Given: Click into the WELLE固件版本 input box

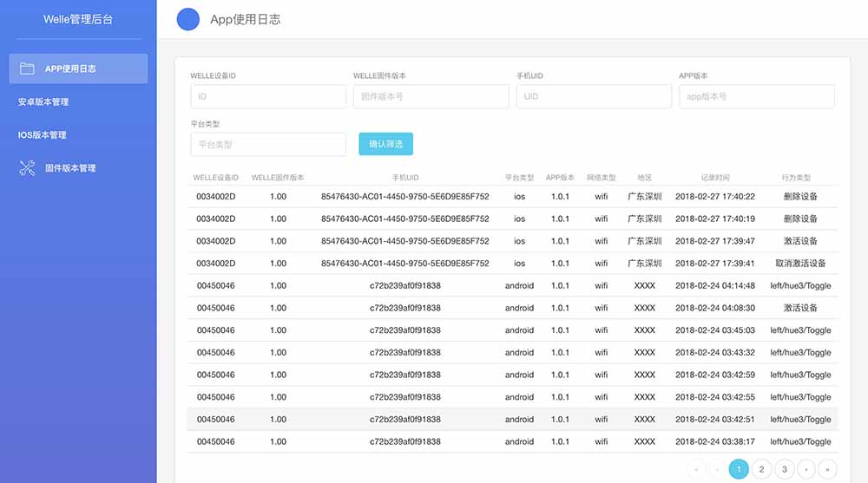Looking at the screenshot, I should [431, 96].
